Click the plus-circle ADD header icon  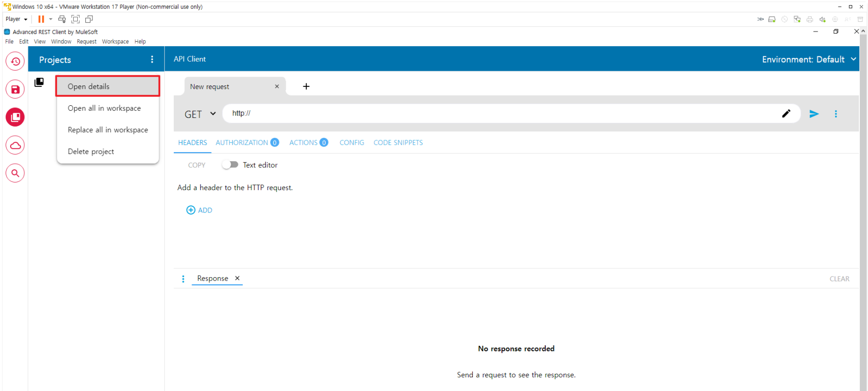191,210
